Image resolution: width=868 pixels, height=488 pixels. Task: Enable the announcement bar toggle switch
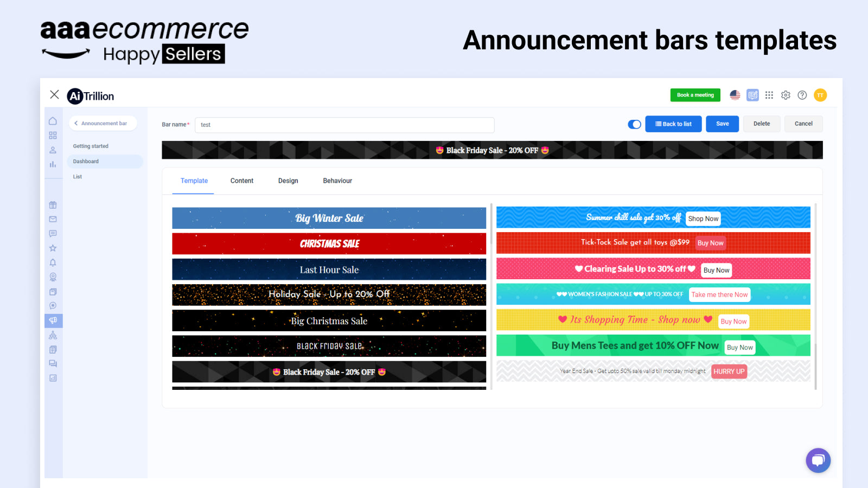(634, 124)
